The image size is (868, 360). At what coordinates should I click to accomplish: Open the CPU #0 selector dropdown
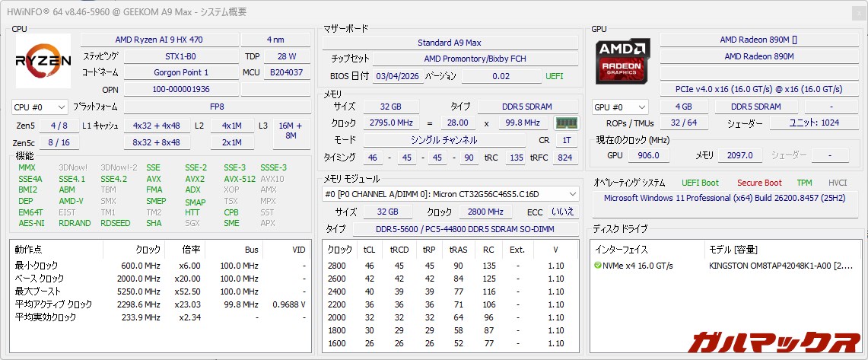pos(40,107)
